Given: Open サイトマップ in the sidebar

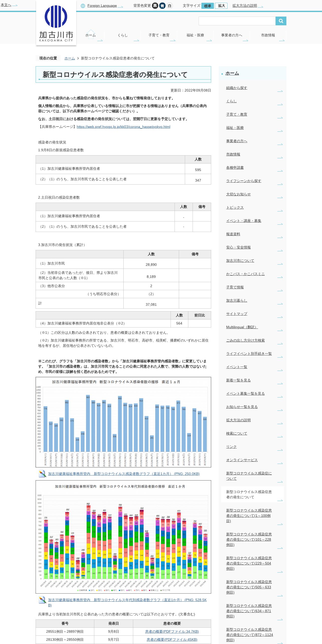Looking at the screenshot, I should point(236,314).
